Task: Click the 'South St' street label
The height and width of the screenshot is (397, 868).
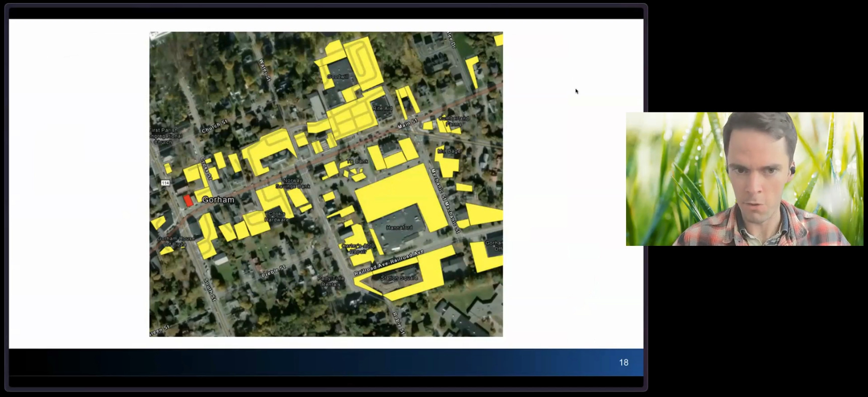Action: (x=210, y=290)
